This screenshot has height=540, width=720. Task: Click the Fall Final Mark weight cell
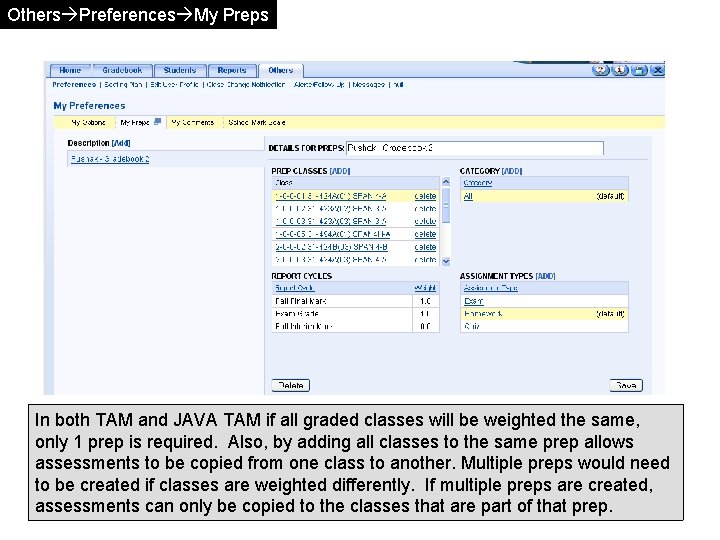425,301
